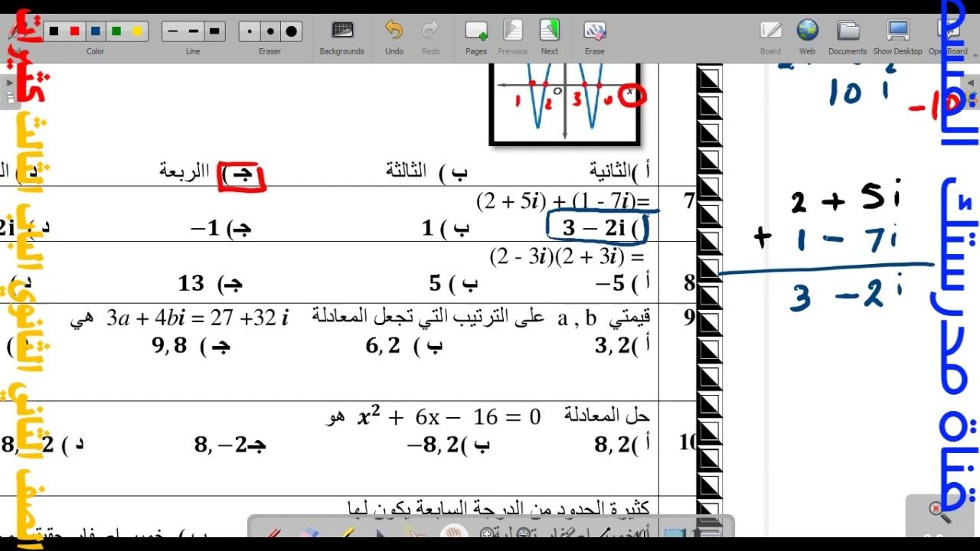Click question number 9 in the margin
The width and height of the screenshot is (980, 551).
(x=689, y=318)
